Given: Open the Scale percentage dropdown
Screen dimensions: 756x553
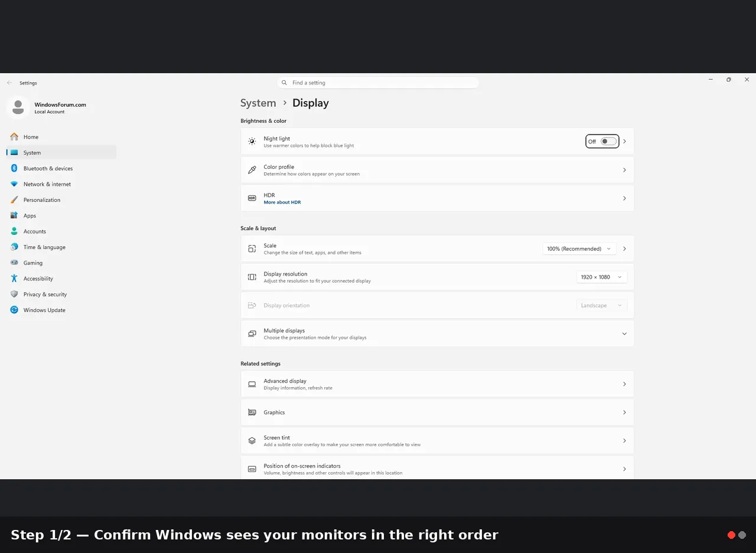Looking at the screenshot, I should (579, 249).
